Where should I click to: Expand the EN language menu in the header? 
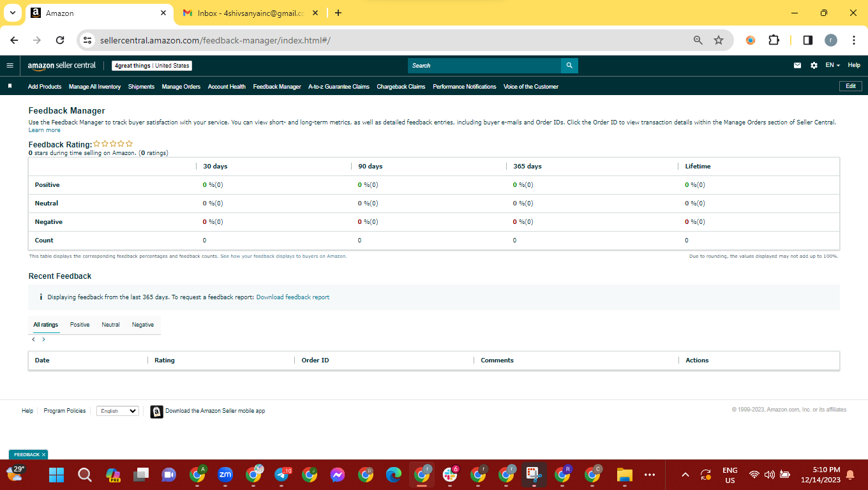coord(832,65)
